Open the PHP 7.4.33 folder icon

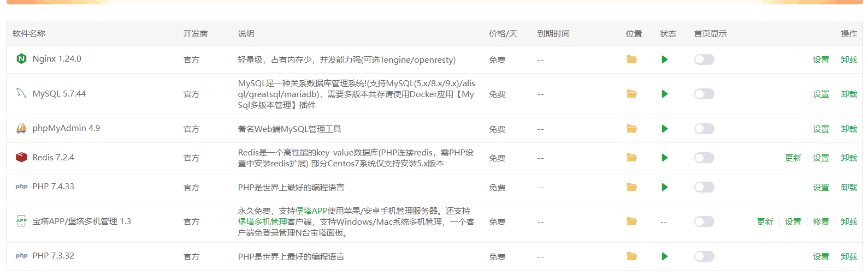click(631, 187)
